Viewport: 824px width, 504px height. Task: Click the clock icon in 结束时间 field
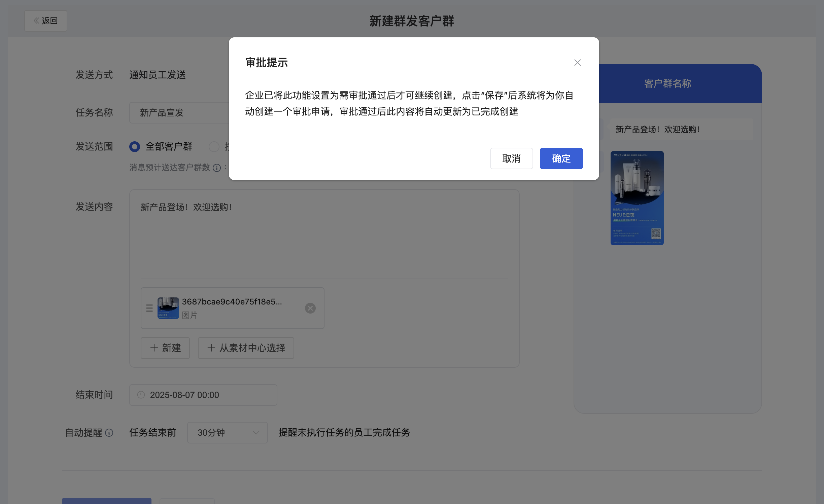point(141,395)
